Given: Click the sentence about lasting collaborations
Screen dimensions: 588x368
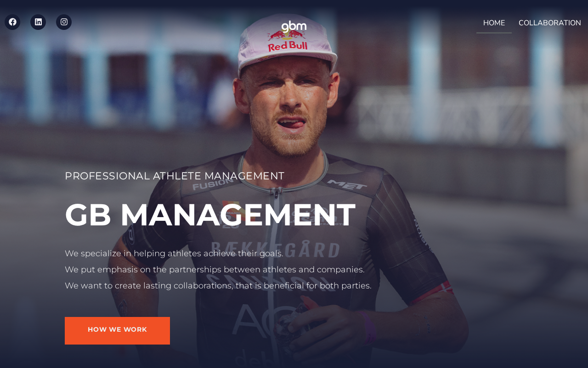Looking at the screenshot, I should (x=218, y=286).
